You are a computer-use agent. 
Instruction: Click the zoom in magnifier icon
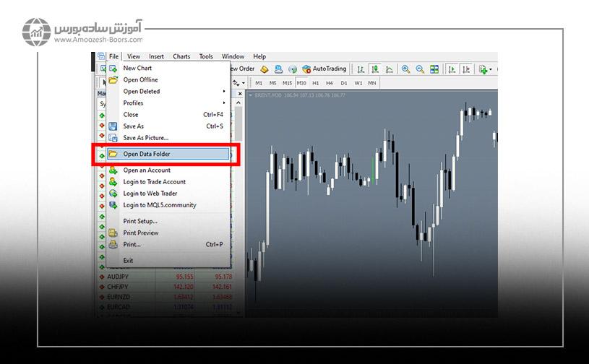pos(406,69)
